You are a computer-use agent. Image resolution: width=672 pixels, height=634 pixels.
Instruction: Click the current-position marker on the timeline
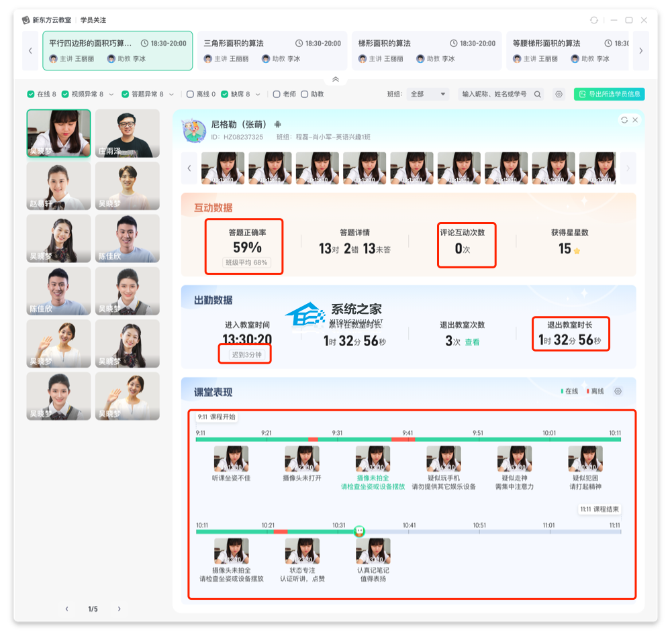(x=359, y=531)
